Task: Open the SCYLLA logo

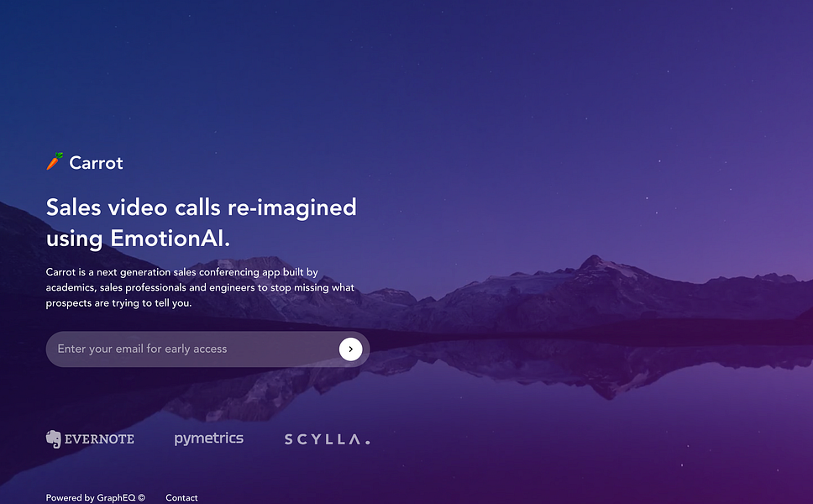Action: pos(328,439)
